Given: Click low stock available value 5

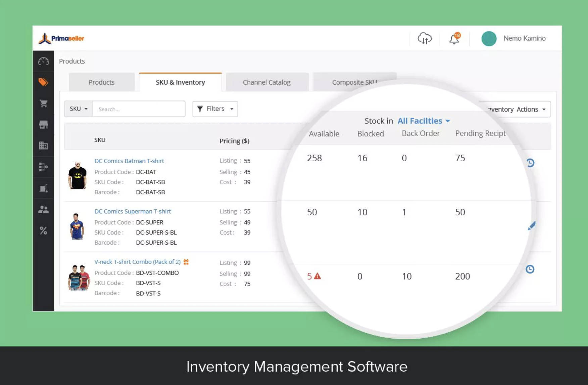Looking at the screenshot, I should pos(309,276).
